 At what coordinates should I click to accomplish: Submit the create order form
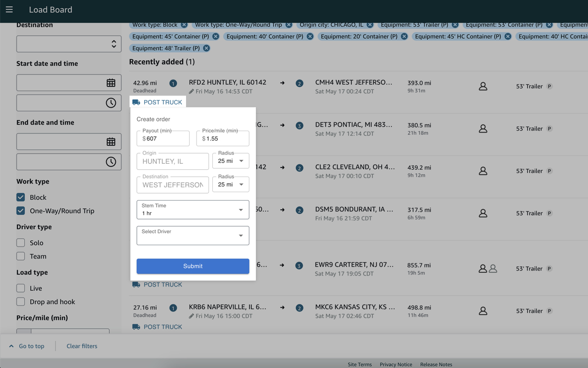[192, 266]
